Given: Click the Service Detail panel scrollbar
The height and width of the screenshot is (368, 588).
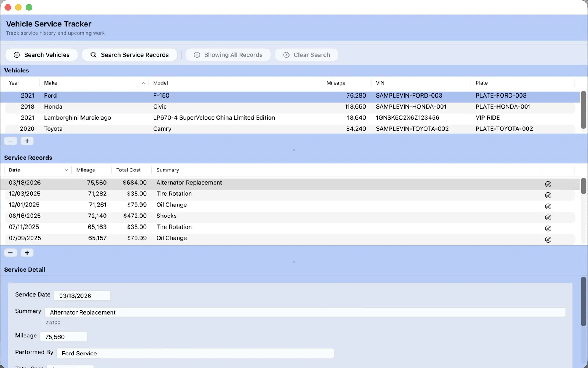Looking at the screenshot, I should coord(584,302).
